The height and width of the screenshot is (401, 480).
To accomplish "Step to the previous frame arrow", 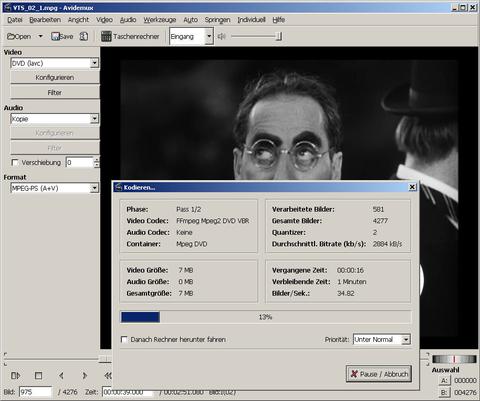I will (x=61, y=376).
